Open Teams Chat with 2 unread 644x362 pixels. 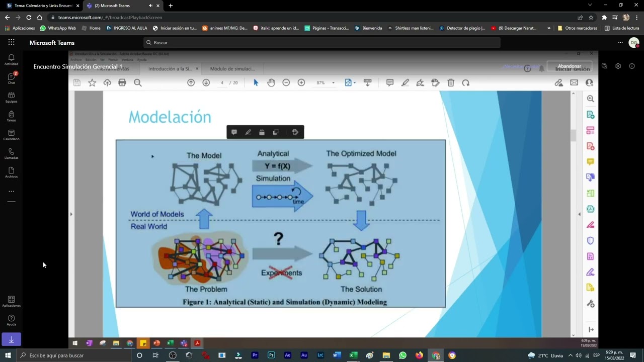tap(11, 78)
